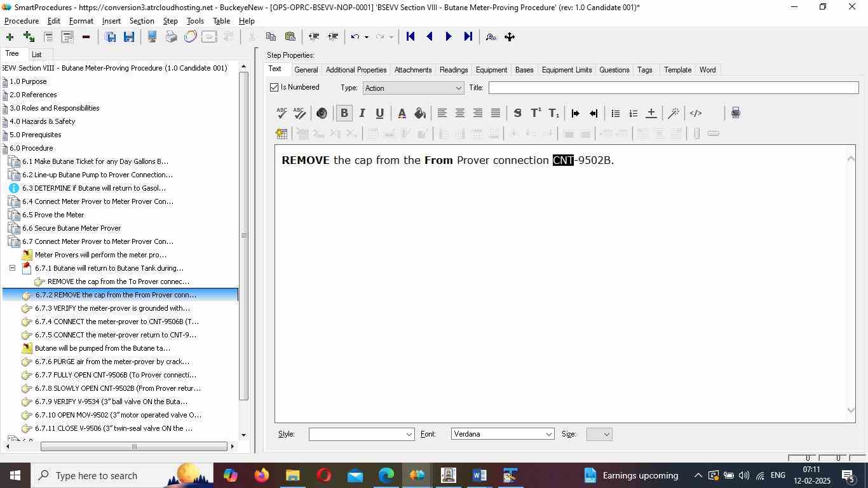Pick font color with the A icon
868x488 pixels.
click(402, 113)
